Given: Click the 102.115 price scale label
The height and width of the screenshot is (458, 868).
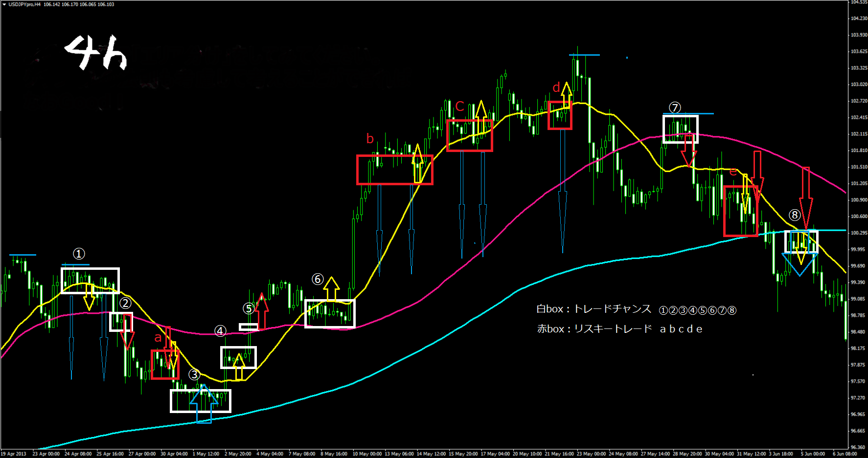Looking at the screenshot, I should pos(859,134).
